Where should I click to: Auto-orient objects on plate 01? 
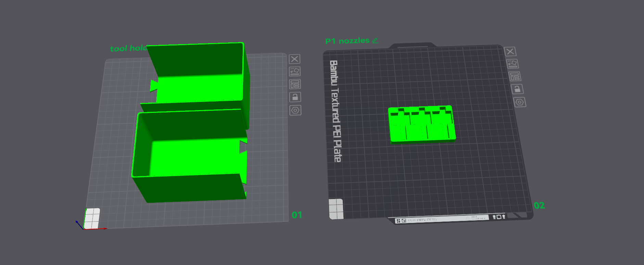point(295,71)
